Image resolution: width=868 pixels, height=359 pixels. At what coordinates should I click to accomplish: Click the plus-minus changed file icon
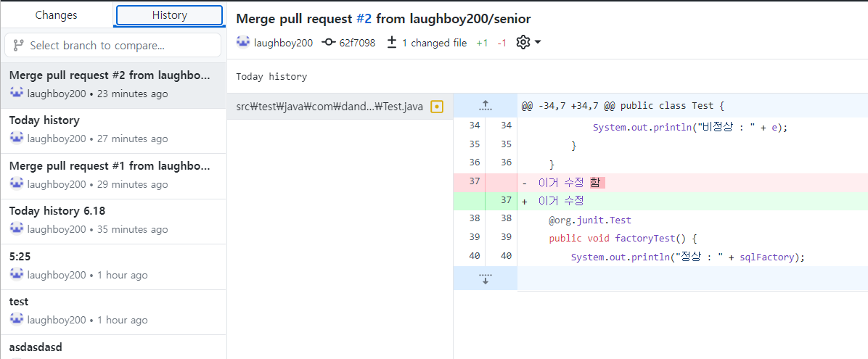[392, 43]
